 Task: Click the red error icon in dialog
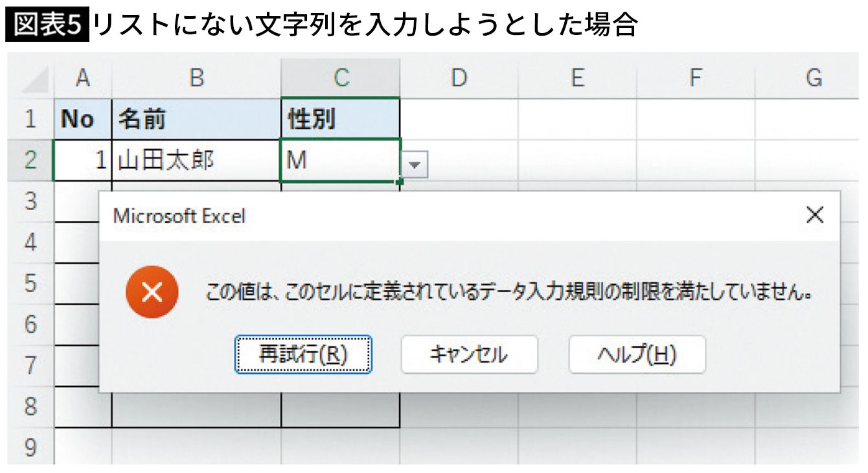pyautogui.click(x=152, y=292)
